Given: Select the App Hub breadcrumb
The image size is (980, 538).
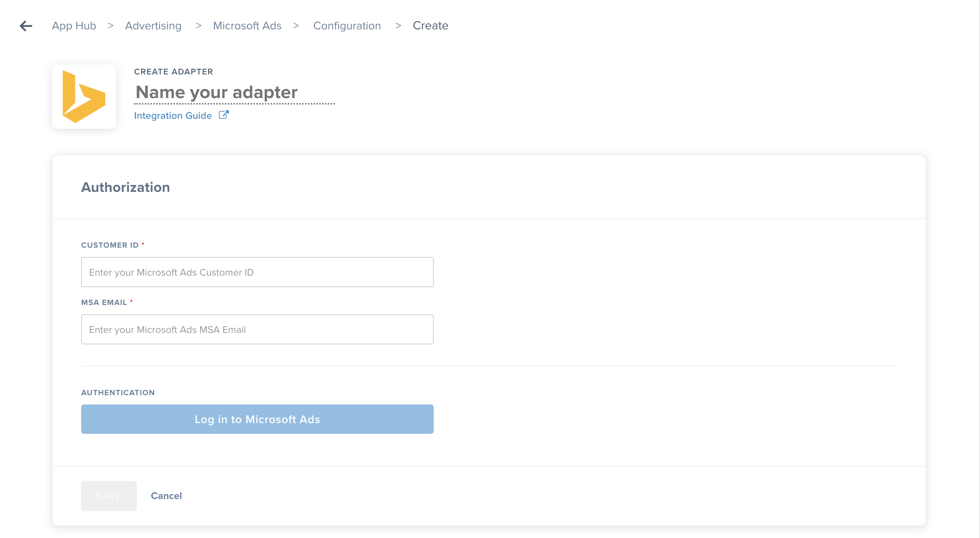Looking at the screenshot, I should [74, 25].
